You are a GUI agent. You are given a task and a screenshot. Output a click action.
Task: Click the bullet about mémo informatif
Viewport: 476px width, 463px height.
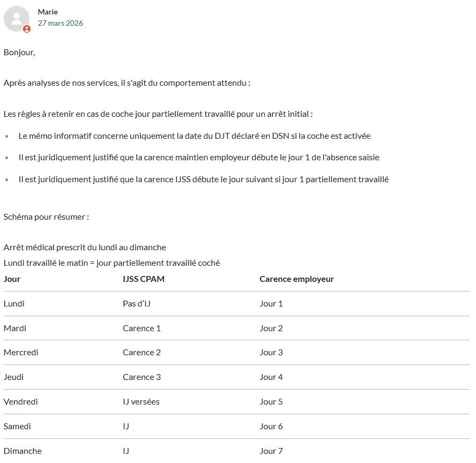tap(194, 136)
